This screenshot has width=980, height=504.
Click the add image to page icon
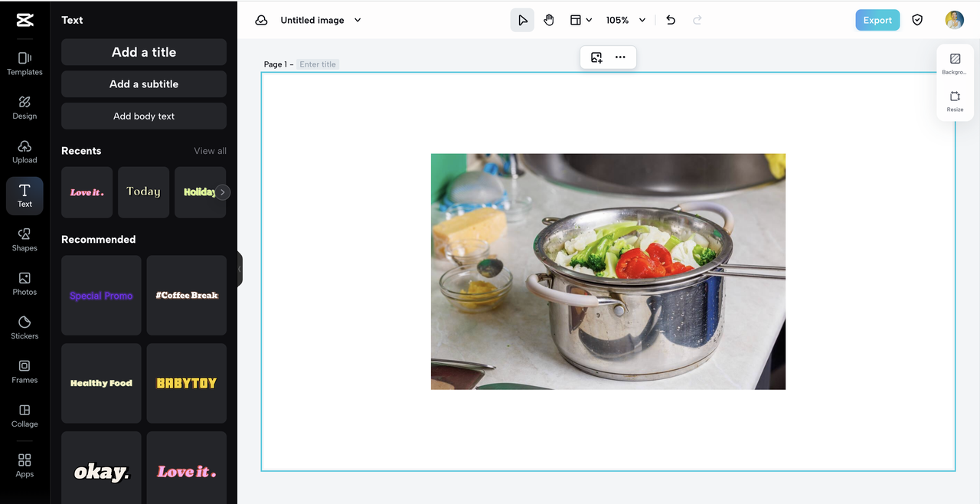[596, 57]
